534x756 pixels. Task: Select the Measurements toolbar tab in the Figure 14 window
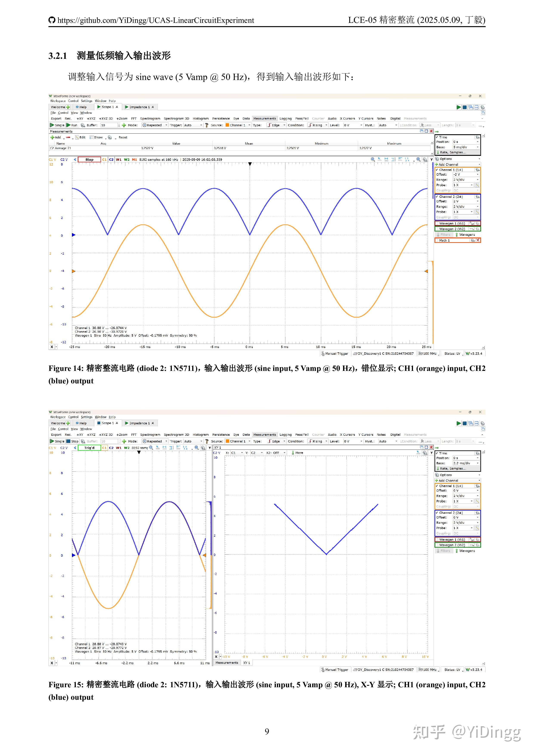point(265,119)
